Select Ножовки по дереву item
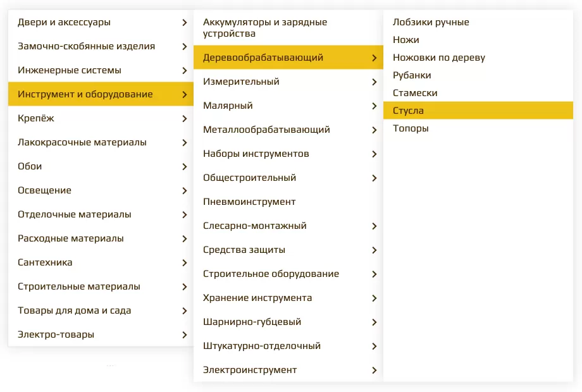Screen dimensions: 582x392 pyautogui.click(x=439, y=58)
